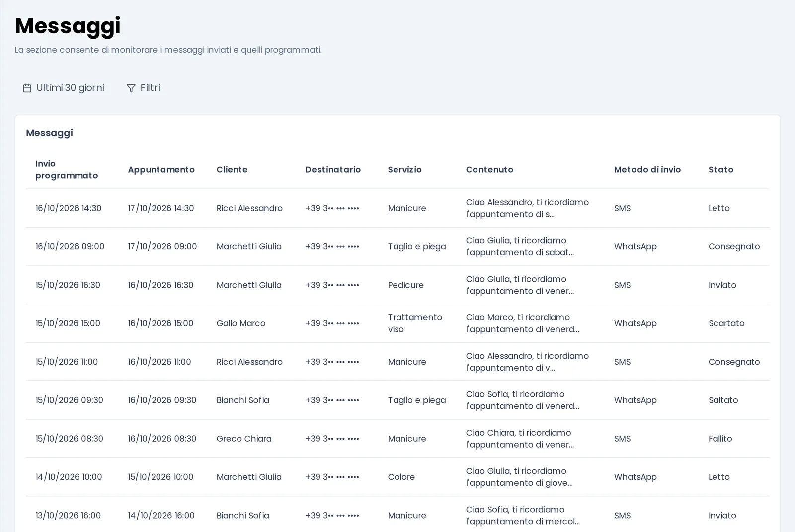
Task: Select the appointment 16/10/2026 11:00 cell
Action: click(x=159, y=362)
